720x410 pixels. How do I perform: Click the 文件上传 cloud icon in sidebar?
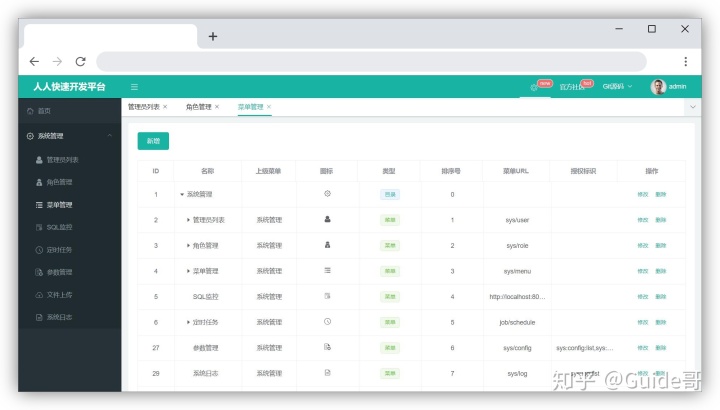coord(39,295)
